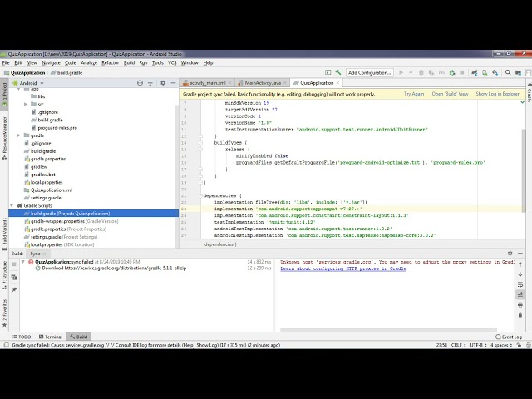Viewport: 532px width, 399px height.
Task: Open the CRLF line separator selector
Action: [x=458, y=345]
